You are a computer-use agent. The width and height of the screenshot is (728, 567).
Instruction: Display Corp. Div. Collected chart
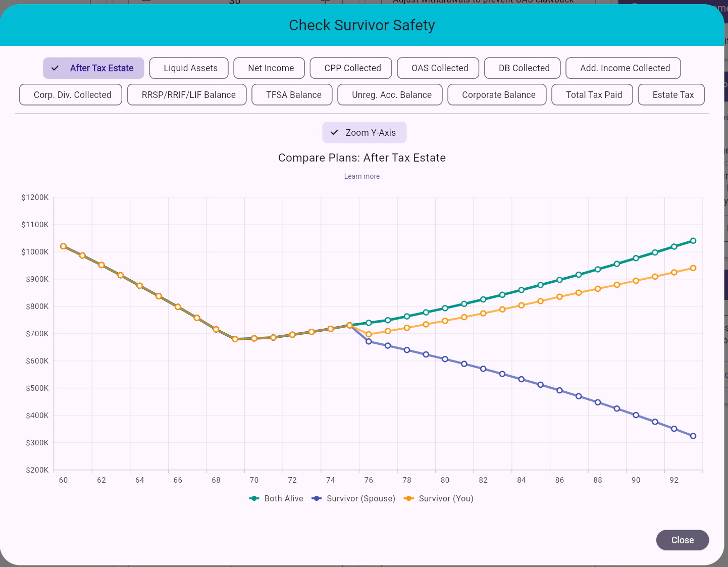(x=70, y=94)
